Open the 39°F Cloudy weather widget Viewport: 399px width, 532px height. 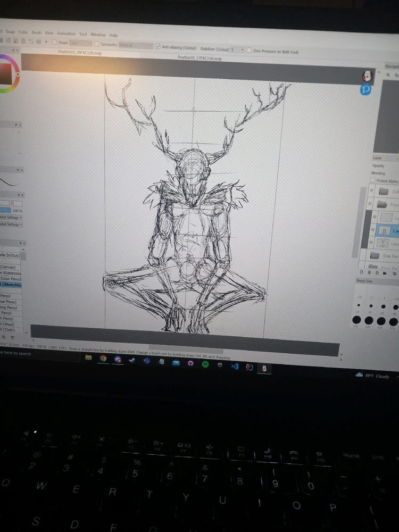(372, 375)
